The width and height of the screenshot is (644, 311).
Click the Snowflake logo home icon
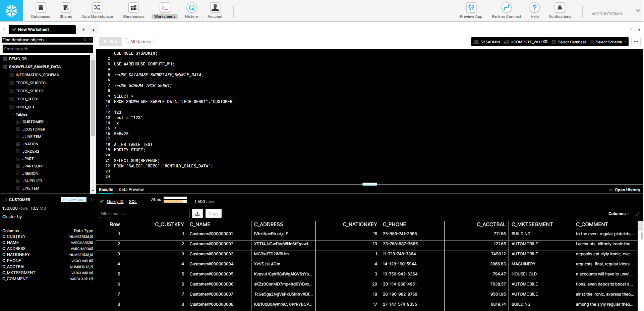[11, 11]
